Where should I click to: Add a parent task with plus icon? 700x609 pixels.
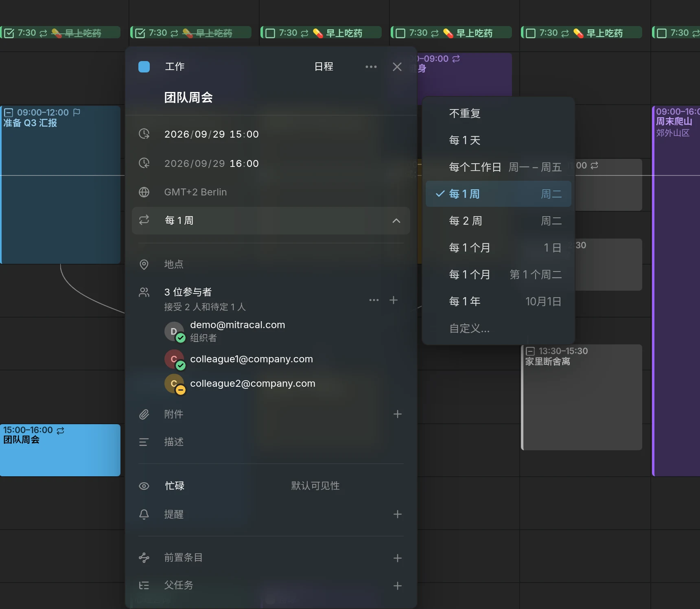pyautogui.click(x=398, y=586)
